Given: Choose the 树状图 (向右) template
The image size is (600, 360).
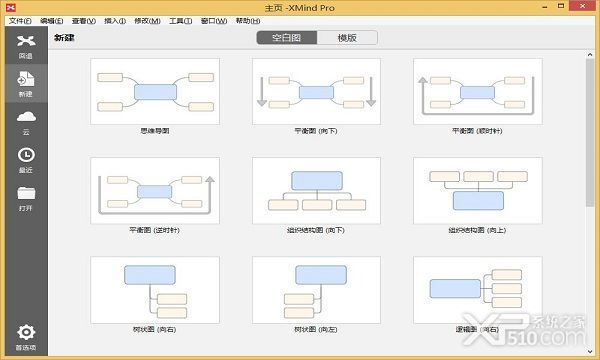Looking at the screenshot, I should click(x=155, y=290).
